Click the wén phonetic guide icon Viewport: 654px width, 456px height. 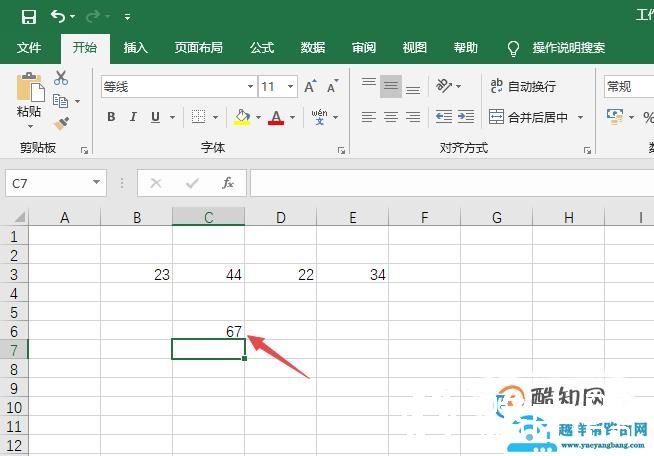[x=319, y=117]
